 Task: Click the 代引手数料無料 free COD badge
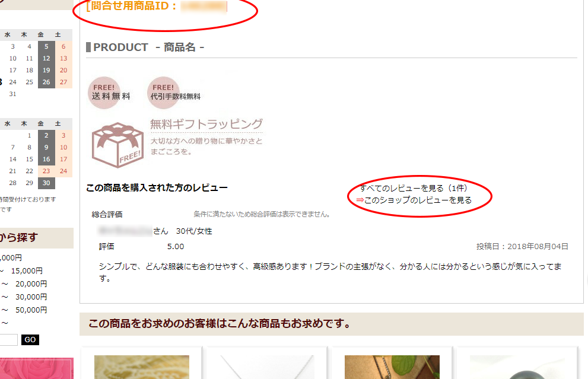pos(174,93)
